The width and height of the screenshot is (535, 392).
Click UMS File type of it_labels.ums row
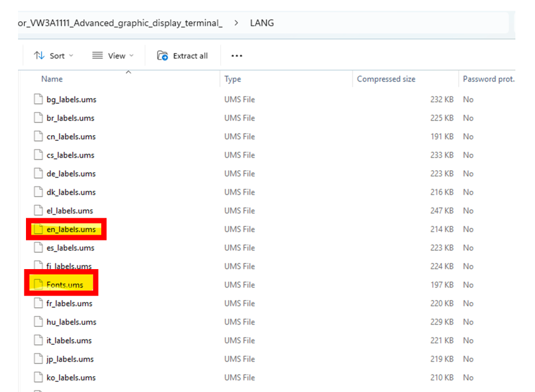(x=240, y=340)
